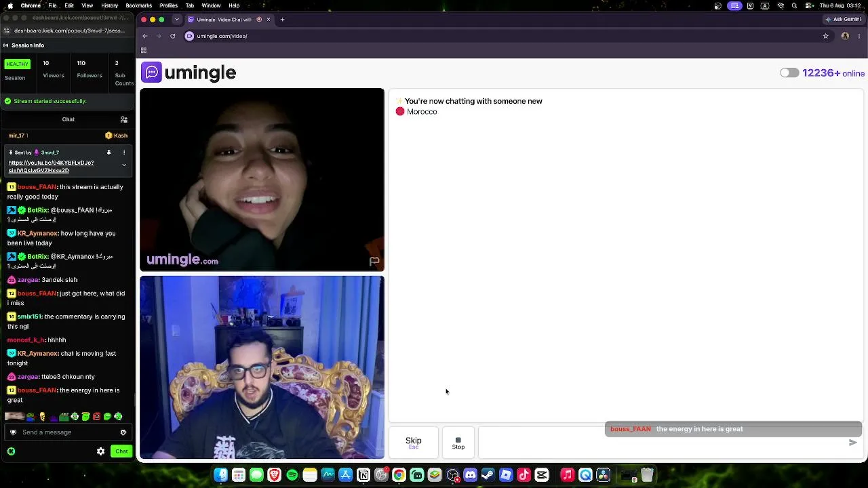Open the History menu
Screen dimensions: 868x488
(109, 5)
